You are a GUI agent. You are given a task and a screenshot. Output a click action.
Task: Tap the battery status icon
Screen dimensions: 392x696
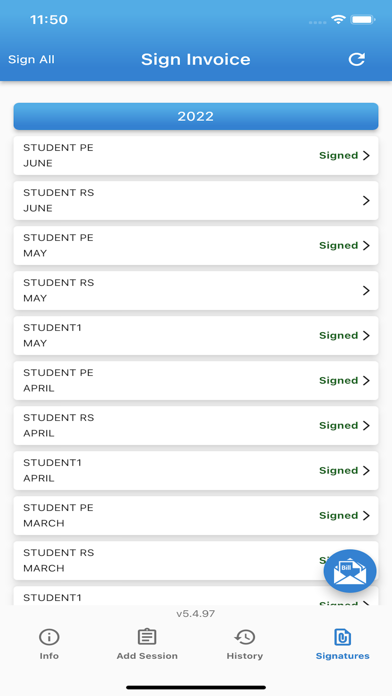(363, 20)
